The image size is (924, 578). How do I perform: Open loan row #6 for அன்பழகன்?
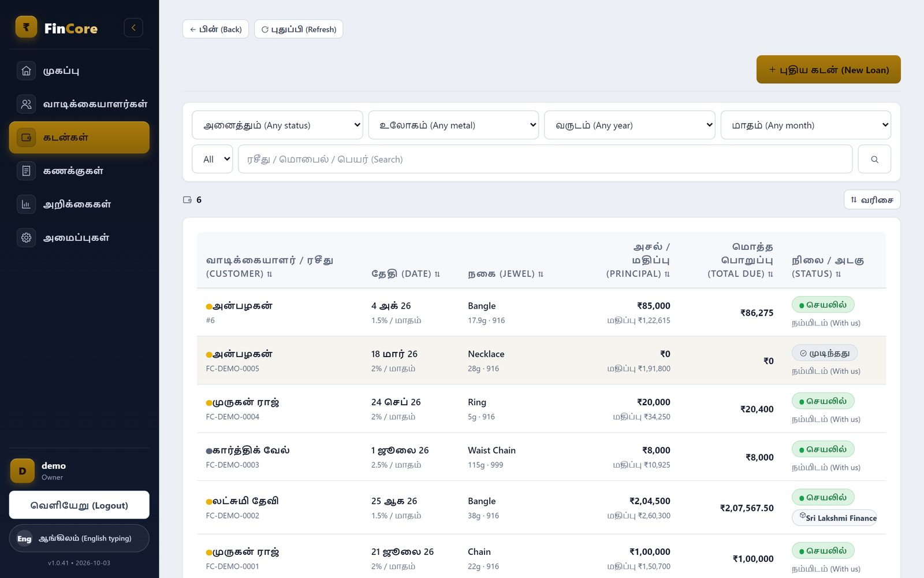pyautogui.click(x=541, y=312)
